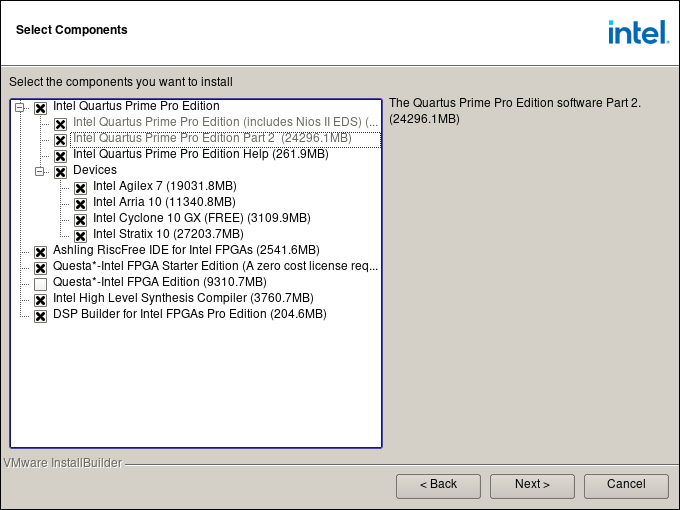Select Intel Arria 10 (11340.8MB) row

164,202
